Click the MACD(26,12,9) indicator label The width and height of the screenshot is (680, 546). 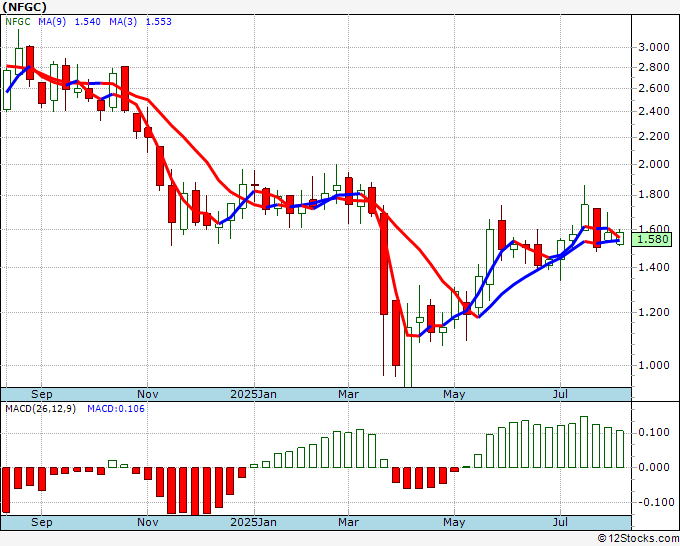pos(40,409)
